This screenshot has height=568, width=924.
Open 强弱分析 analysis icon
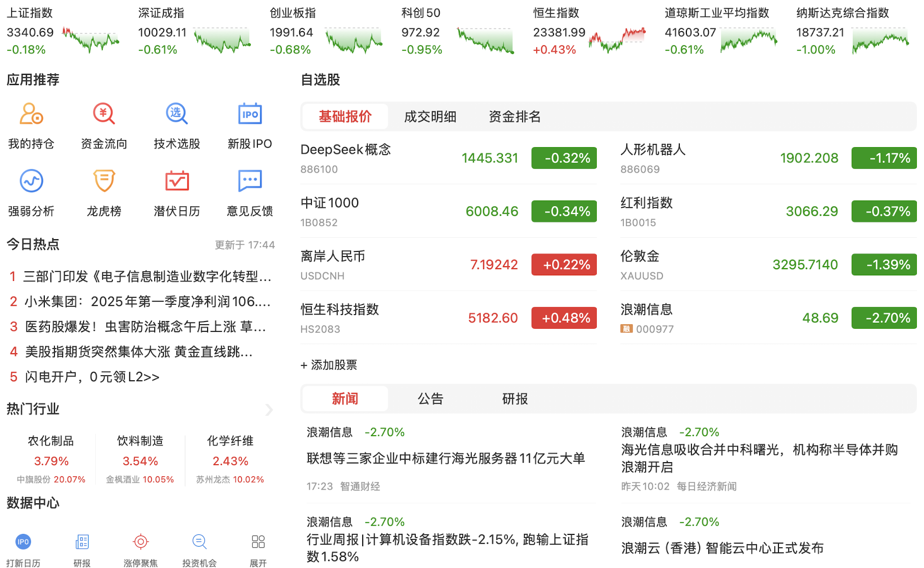[31, 181]
